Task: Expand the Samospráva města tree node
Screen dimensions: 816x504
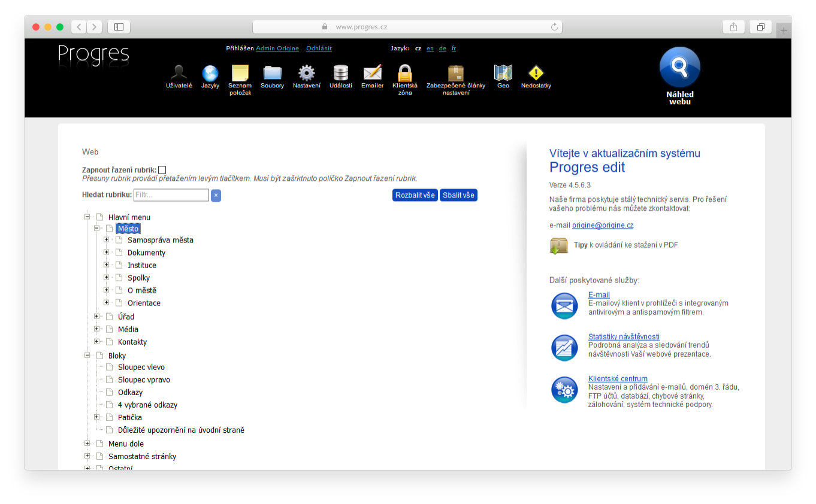Action: pos(107,240)
